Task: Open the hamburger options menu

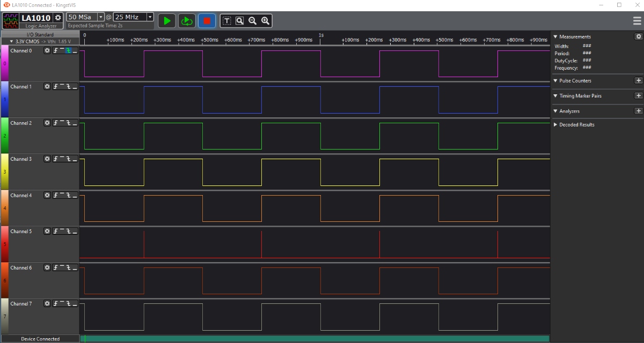Action: tap(637, 21)
